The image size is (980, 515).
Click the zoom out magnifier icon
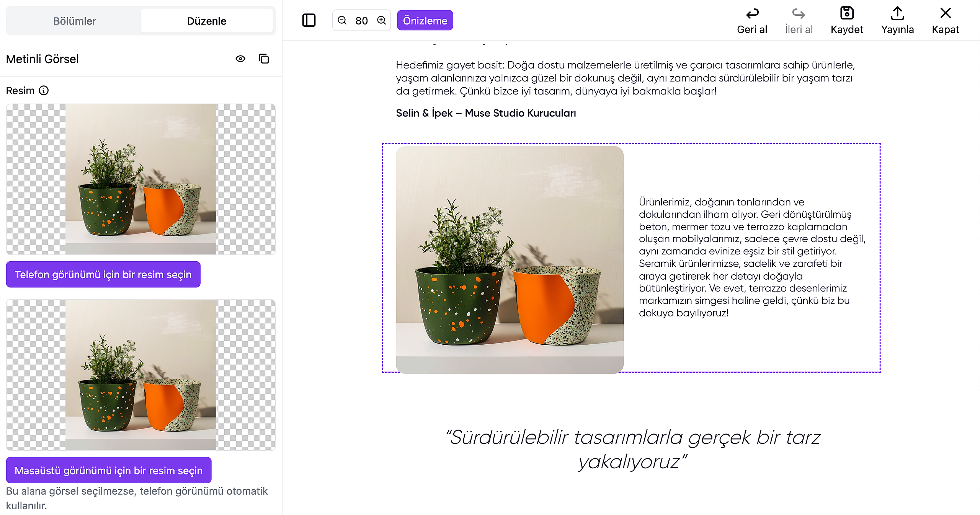[342, 20]
